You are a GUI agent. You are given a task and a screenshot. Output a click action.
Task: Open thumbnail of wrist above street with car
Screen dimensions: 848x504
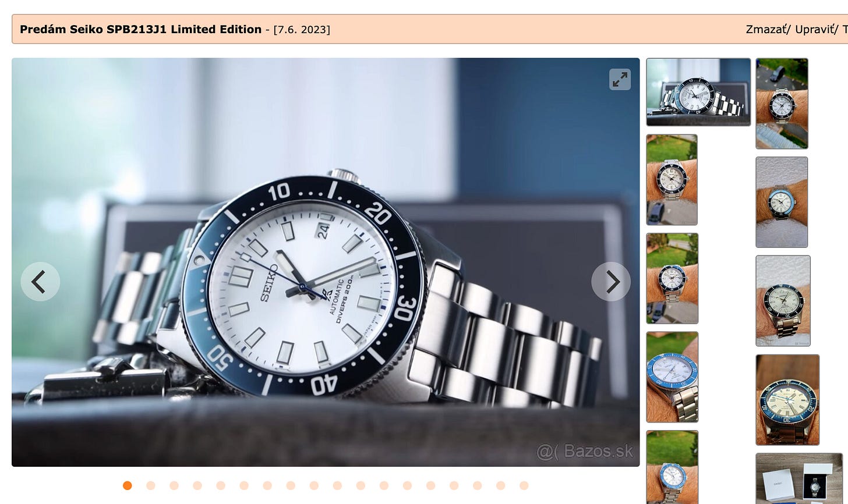coord(782,104)
